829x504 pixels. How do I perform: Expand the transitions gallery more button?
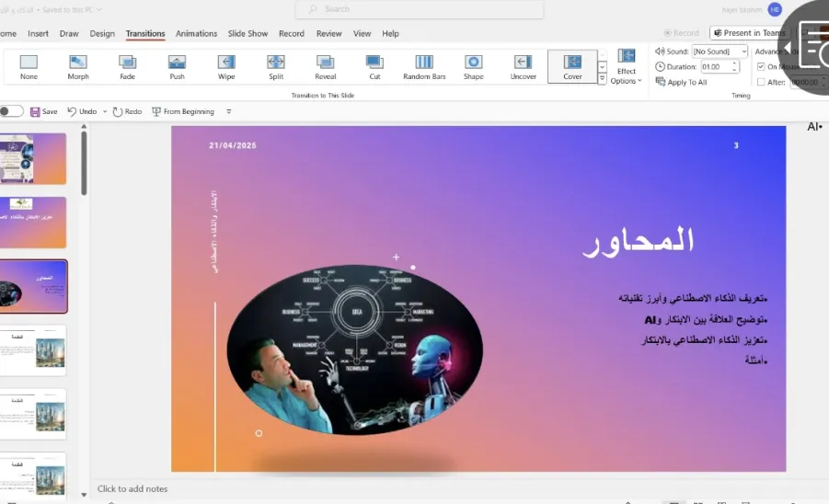[602, 78]
